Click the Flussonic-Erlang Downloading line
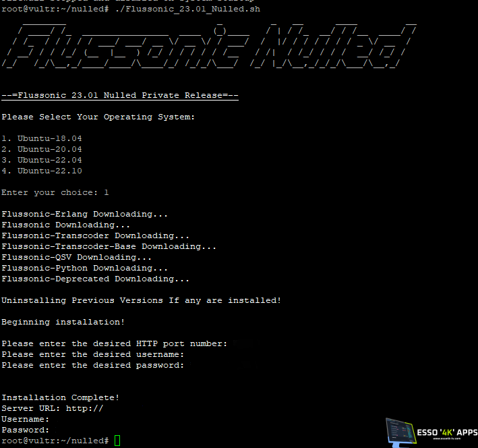478x448 pixels. 84,214
